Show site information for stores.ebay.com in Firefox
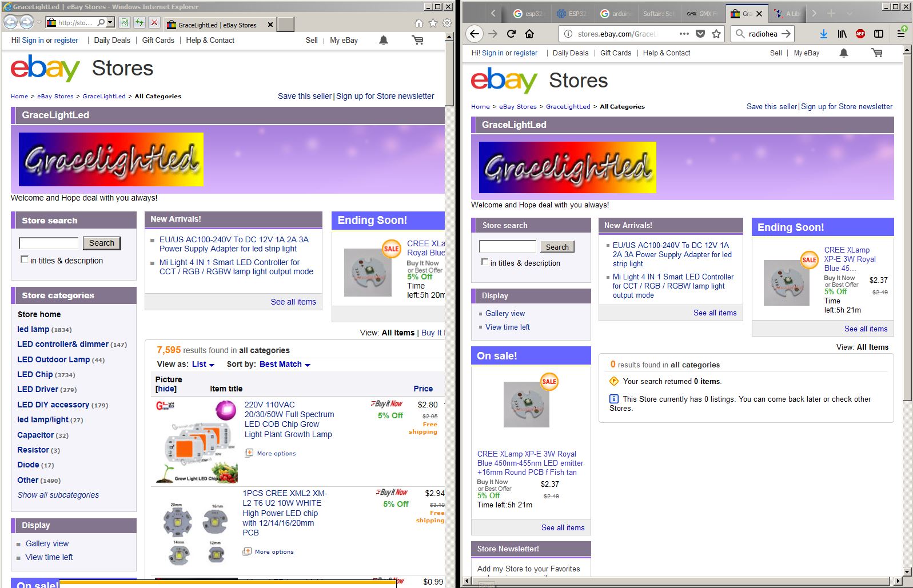The height and width of the screenshot is (588, 913). (568, 34)
